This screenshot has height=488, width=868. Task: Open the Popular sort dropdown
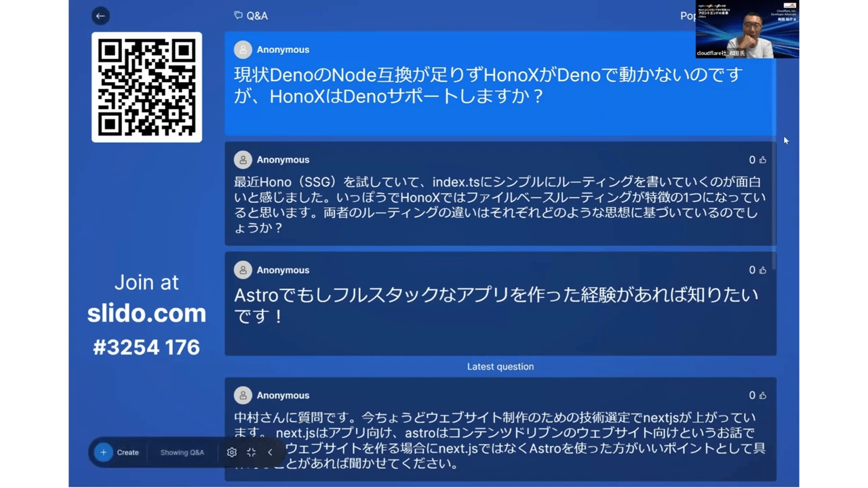click(x=688, y=16)
